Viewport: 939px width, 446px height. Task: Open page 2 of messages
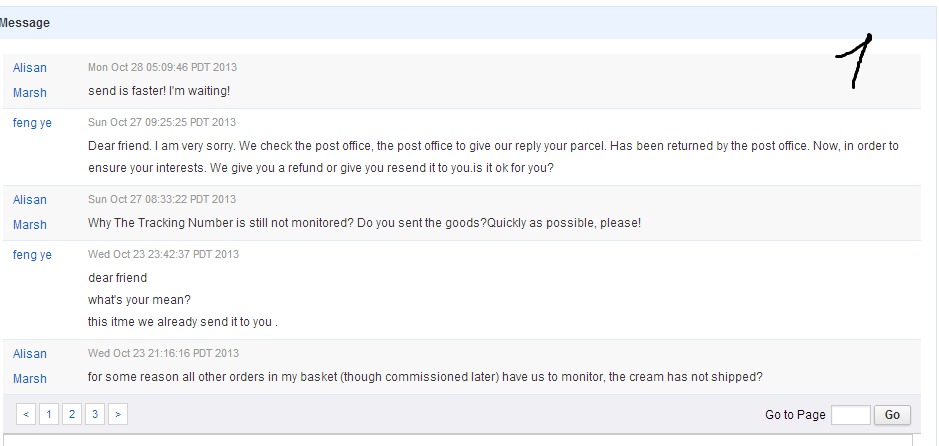[72, 413]
